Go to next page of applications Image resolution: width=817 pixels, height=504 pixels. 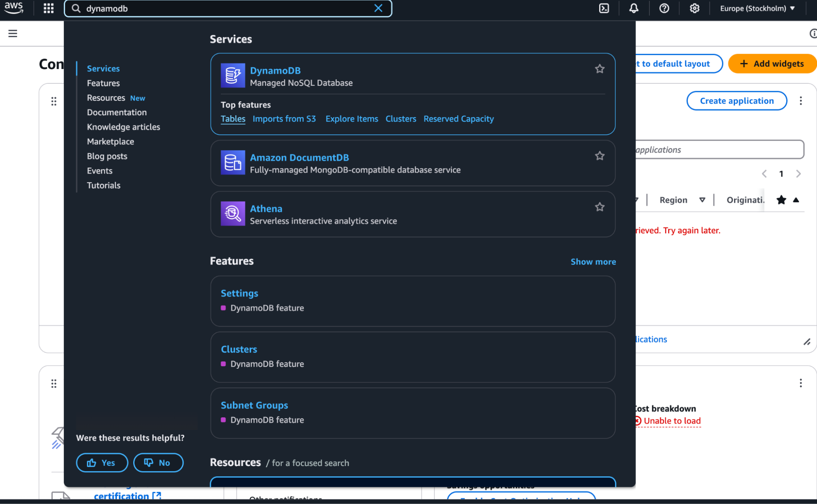798,174
